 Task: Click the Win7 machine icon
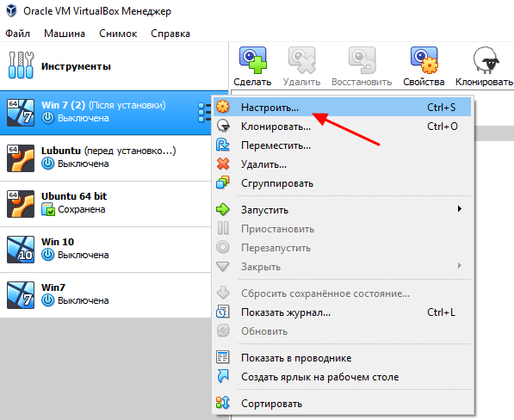[21, 295]
